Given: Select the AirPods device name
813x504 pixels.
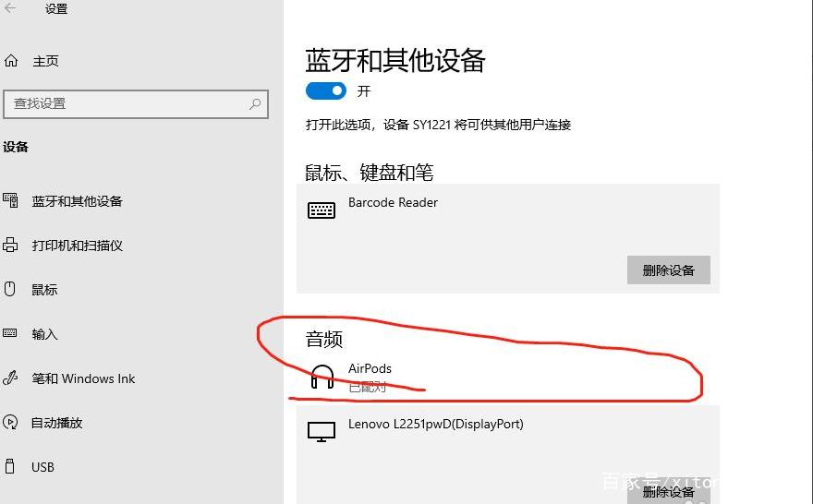Looking at the screenshot, I should pyautogui.click(x=370, y=368).
